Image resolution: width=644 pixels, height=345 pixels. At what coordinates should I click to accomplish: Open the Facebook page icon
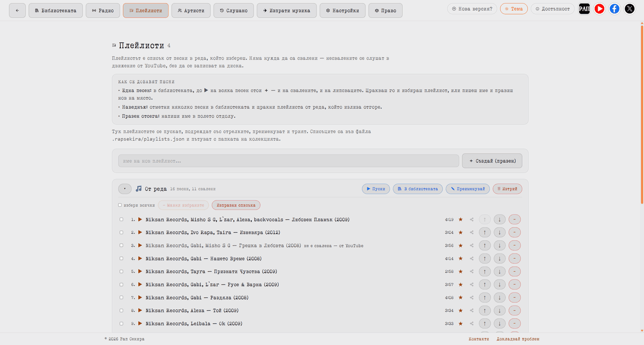click(x=614, y=9)
